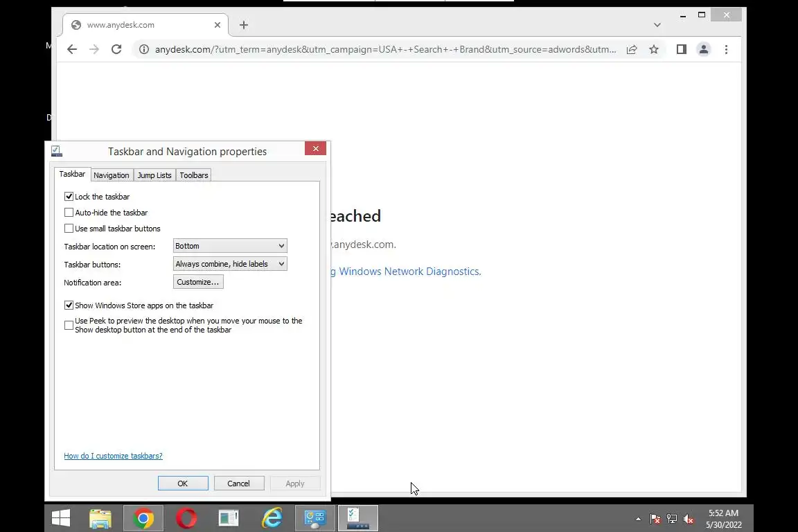View site information icon in address bar
The image size is (798, 532).
pos(144,49)
